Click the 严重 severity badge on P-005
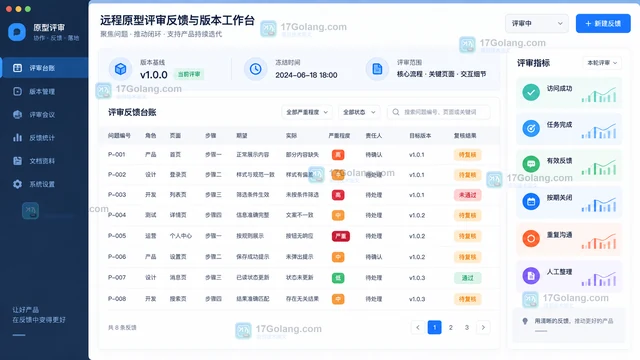This screenshot has width=640, height=360. (x=341, y=236)
